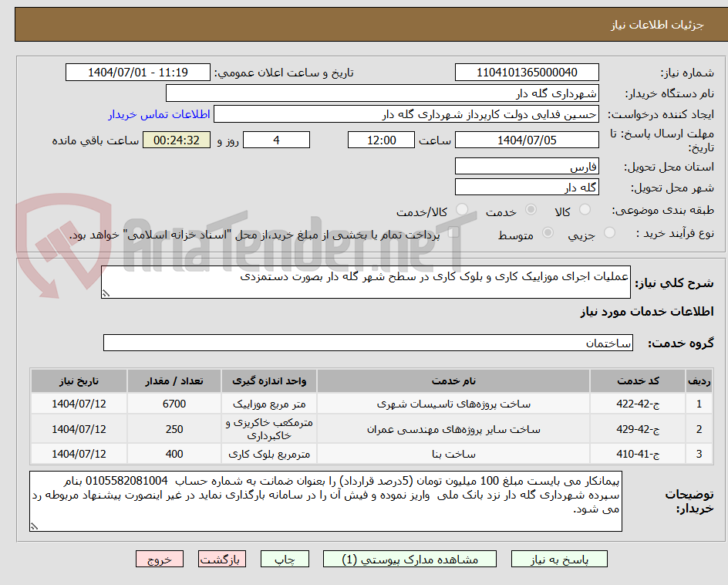Click the deadline date field 1404/07/05
The image size is (728, 585).
coord(527,140)
